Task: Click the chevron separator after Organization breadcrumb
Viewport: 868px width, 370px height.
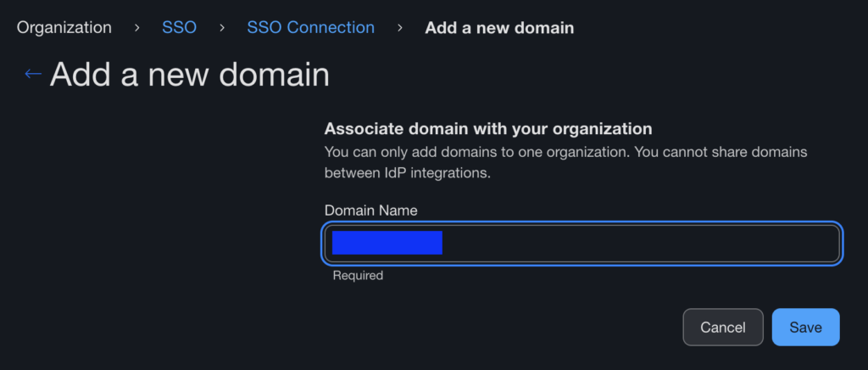Action: pos(136,28)
